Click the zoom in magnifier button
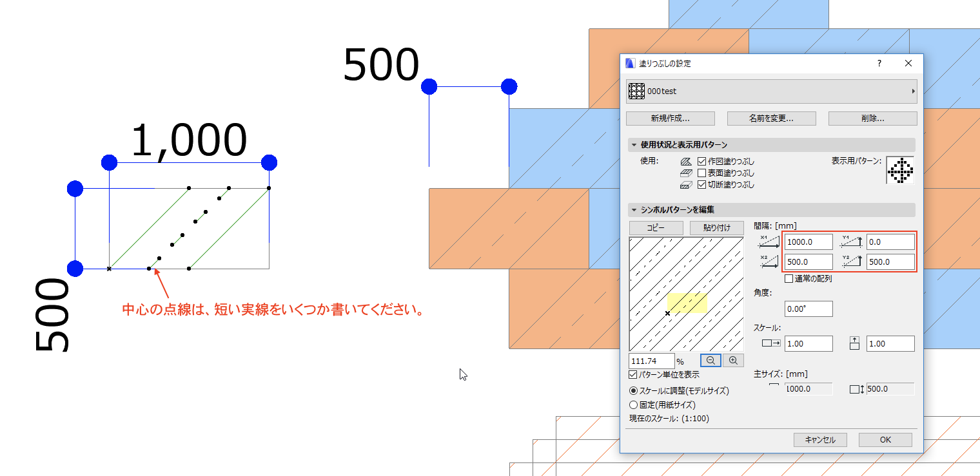This screenshot has width=980, height=476. click(733, 361)
